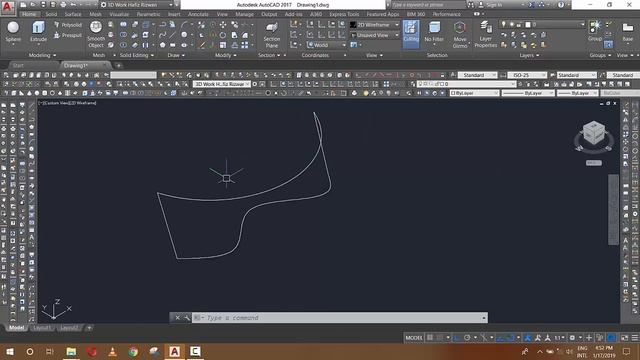Image resolution: width=640 pixels, height=360 pixels.
Task: Open Google Chrome from the taskbar
Action: 133,351
